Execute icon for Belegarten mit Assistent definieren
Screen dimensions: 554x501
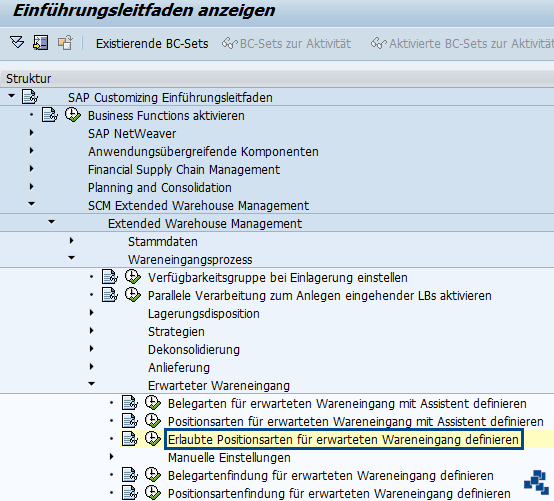pyautogui.click(x=153, y=402)
